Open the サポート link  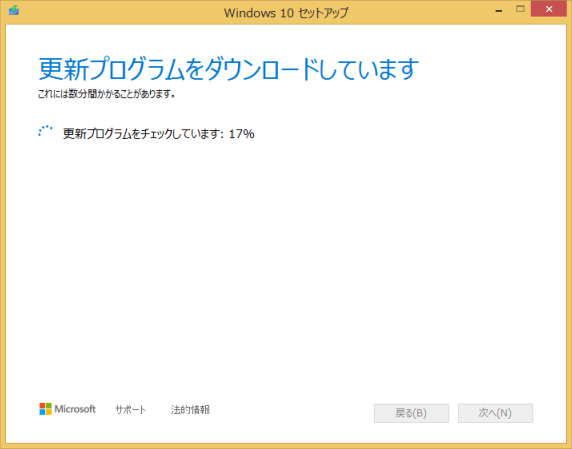130,410
